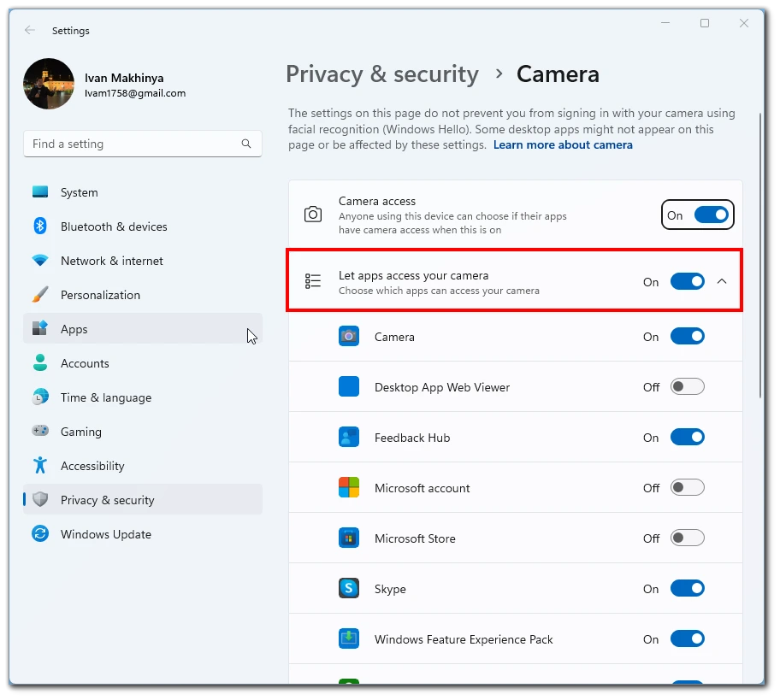Click the Windows Update sync icon

pyautogui.click(x=40, y=534)
